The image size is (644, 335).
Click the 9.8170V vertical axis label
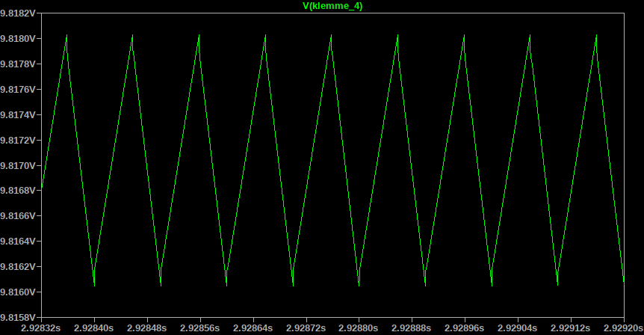[x=18, y=165]
